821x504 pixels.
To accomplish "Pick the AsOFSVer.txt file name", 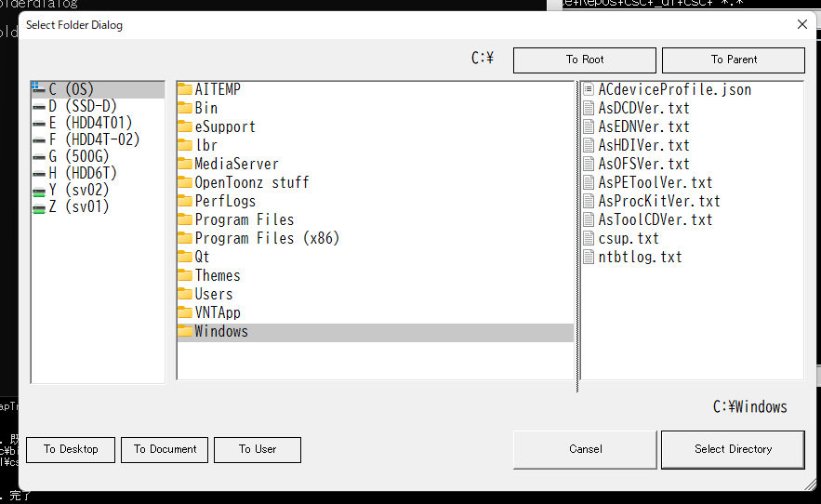I will point(643,164).
